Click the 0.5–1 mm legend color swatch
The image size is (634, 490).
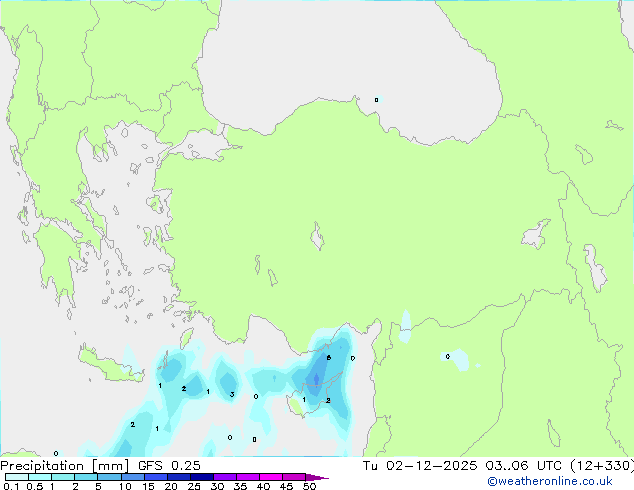pyautogui.click(x=40, y=477)
